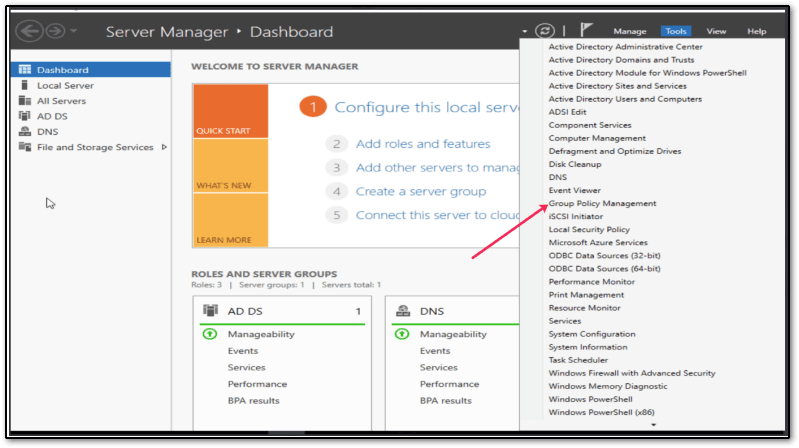Viewport: 799px width, 448px height.
Task: Open ODBC Data Sources (64-bit)
Action: [x=604, y=269]
